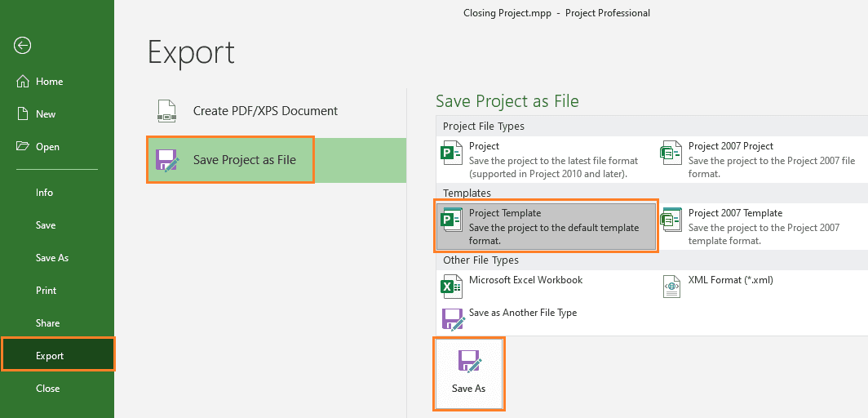
Task: Choose the Project latest file format
Action: [x=546, y=159]
